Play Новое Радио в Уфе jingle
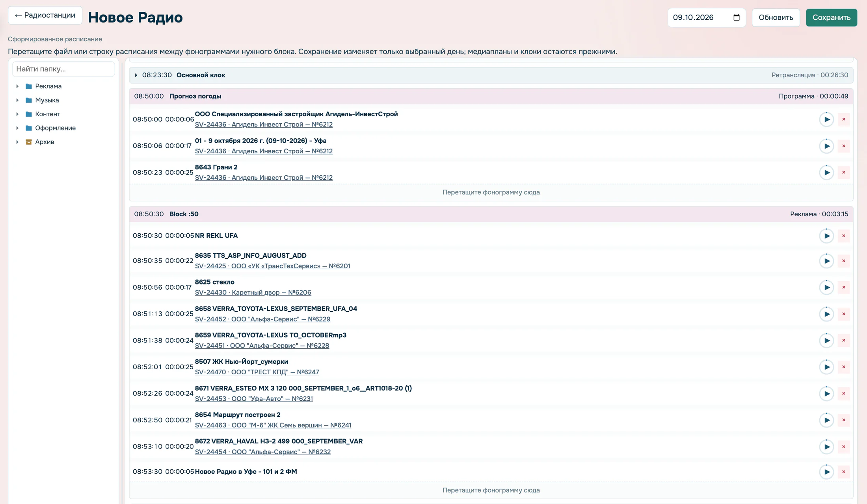This screenshot has height=504, width=867. tap(826, 472)
